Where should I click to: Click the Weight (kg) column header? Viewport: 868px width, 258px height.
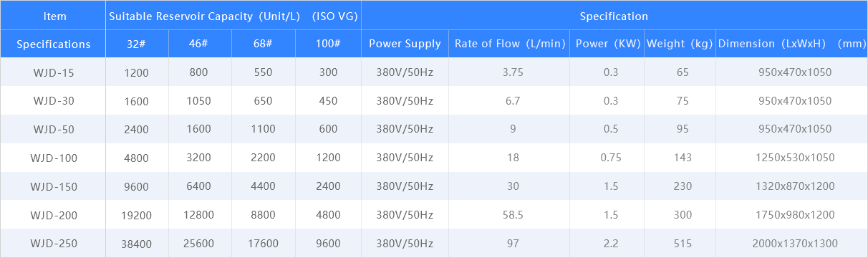(679, 44)
